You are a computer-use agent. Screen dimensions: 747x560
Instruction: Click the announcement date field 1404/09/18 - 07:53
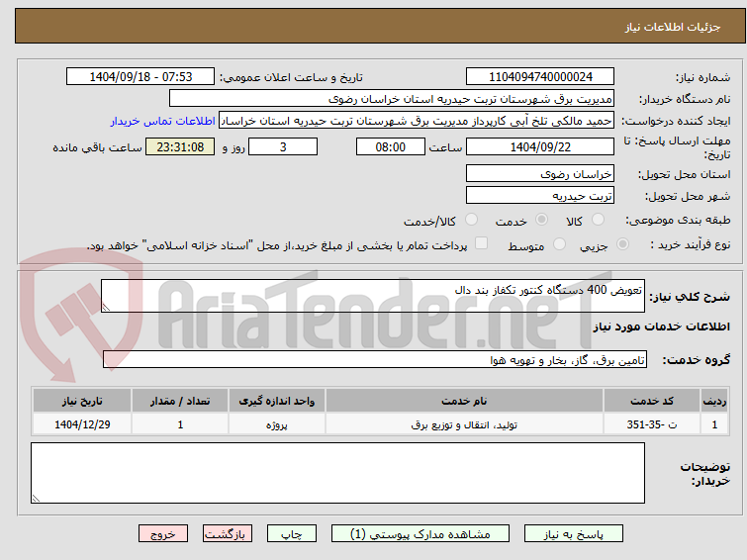140,77
